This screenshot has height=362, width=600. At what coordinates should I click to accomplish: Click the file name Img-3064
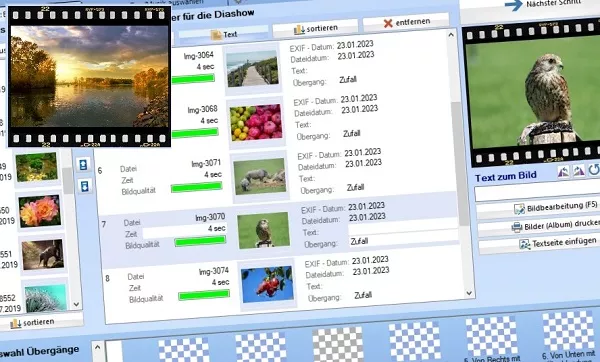199,56
